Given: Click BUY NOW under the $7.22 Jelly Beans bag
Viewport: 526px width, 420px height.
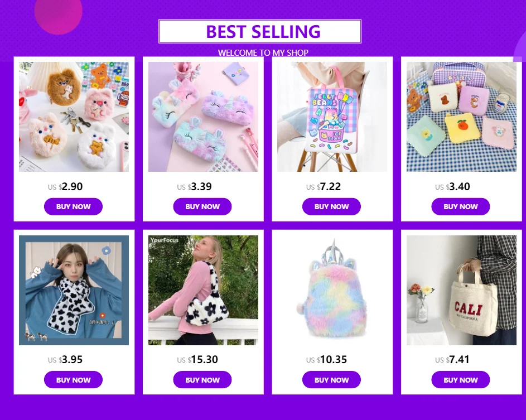Looking at the screenshot, I should pos(331,206).
